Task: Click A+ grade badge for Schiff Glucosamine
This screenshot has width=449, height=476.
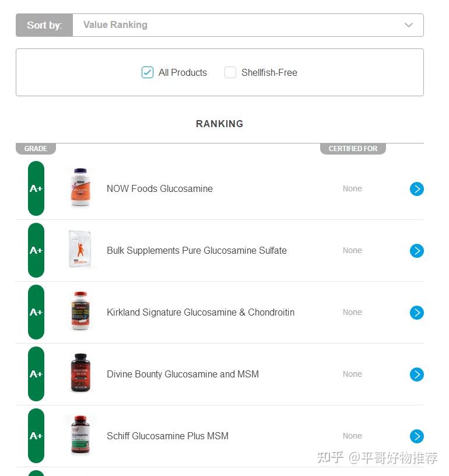Action: pos(36,436)
